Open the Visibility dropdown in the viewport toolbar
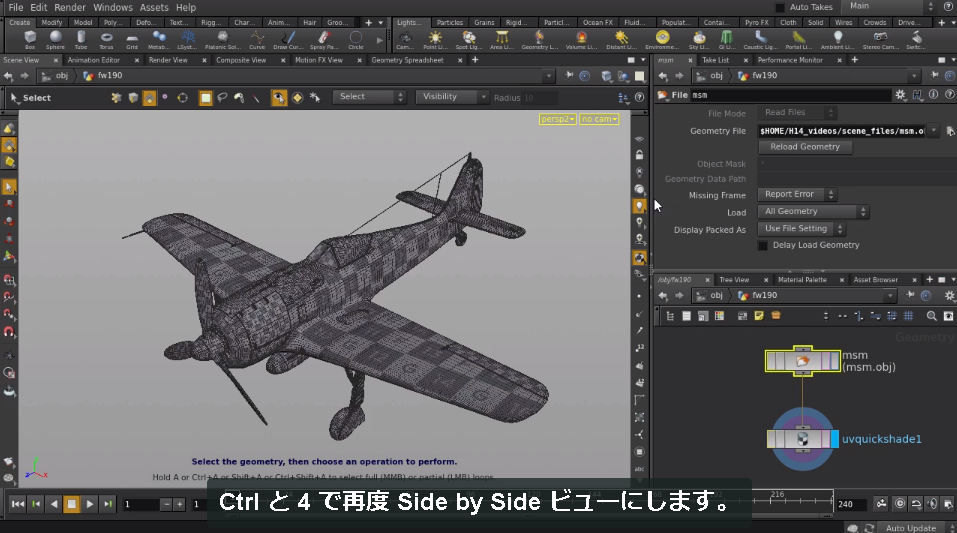The image size is (957, 533). coord(452,96)
